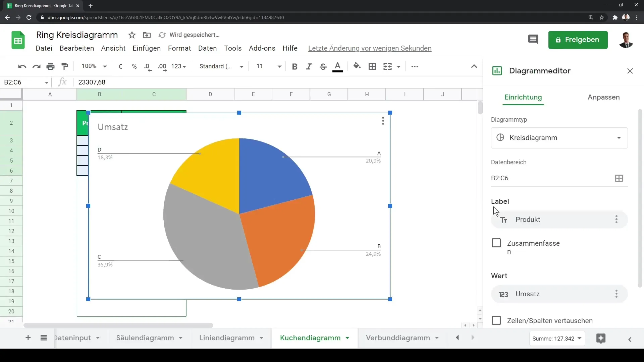This screenshot has width=644, height=362.
Task: Click the Redo arrow in toolbar
Action: [x=36, y=66]
